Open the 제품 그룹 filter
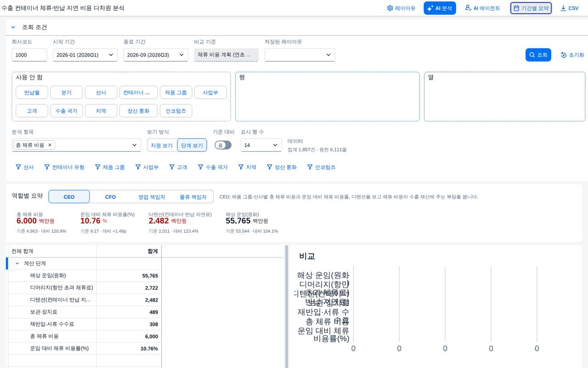This screenshot has height=368, width=588. coord(110,167)
